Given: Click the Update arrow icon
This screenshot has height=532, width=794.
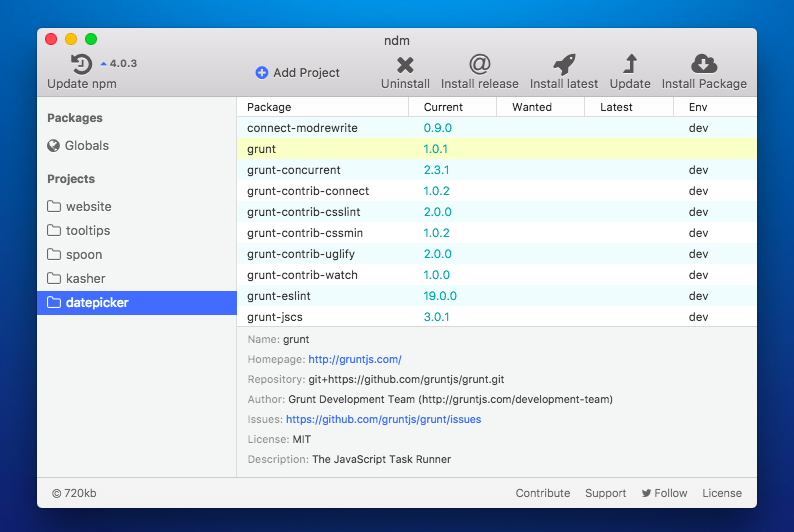Looking at the screenshot, I should [x=630, y=64].
